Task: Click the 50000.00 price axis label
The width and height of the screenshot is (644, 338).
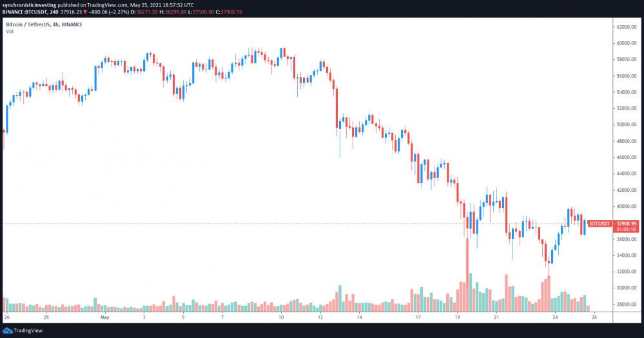Action: point(627,125)
